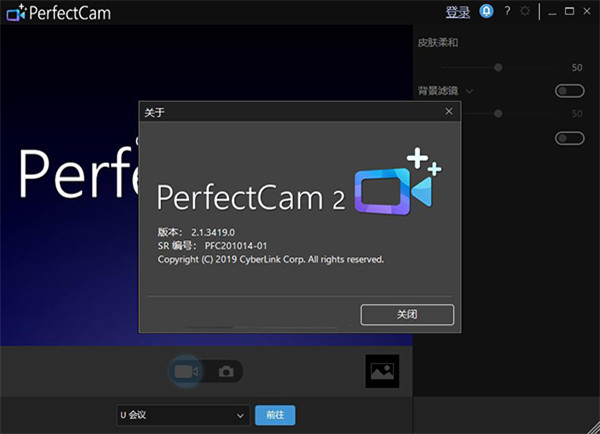This screenshot has width=600, height=434.
Task: Click the blue 前往 button
Action: pyautogui.click(x=275, y=415)
